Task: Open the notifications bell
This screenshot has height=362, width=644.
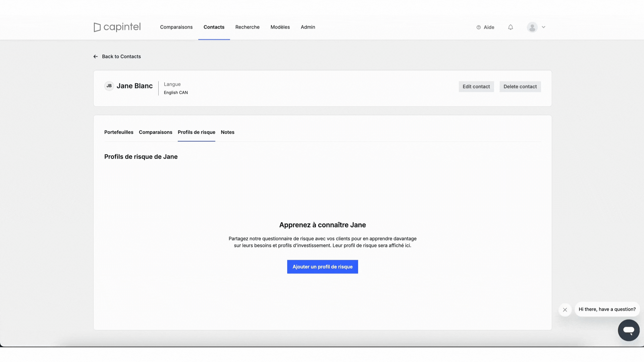Action: (x=511, y=27)
